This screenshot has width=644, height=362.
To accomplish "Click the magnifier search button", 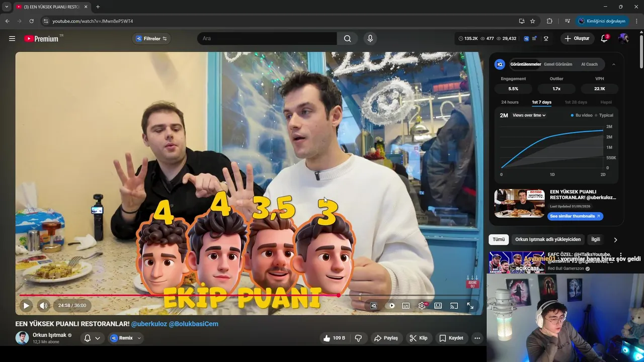I will pos(347,39).
